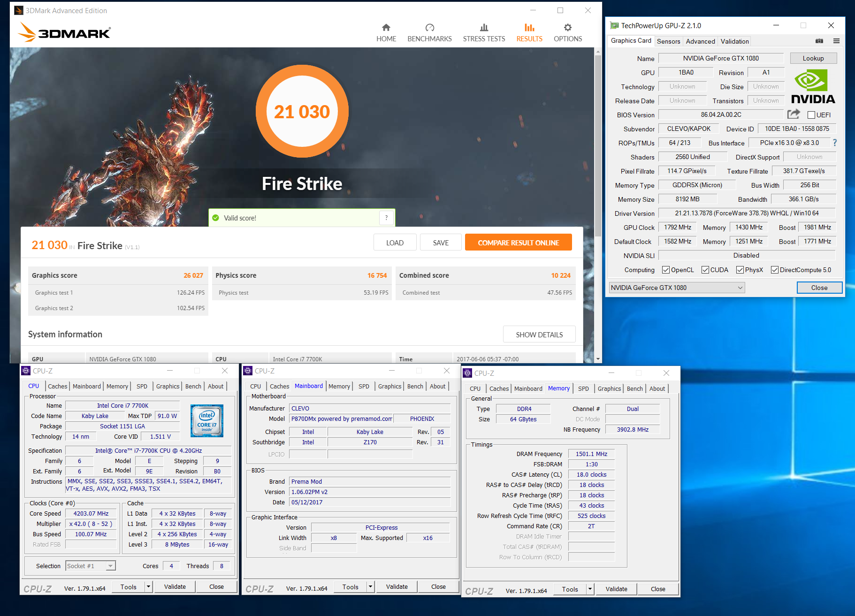Viewport: 855px width, 616px height.
Task: Click the Home icon in 3DMark
Action: pos(386,28)
